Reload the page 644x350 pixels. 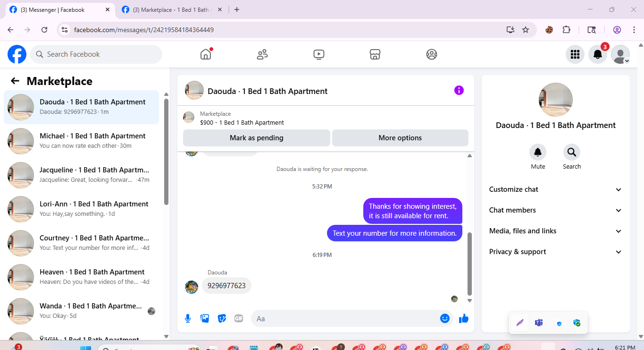tap(44, 30)
